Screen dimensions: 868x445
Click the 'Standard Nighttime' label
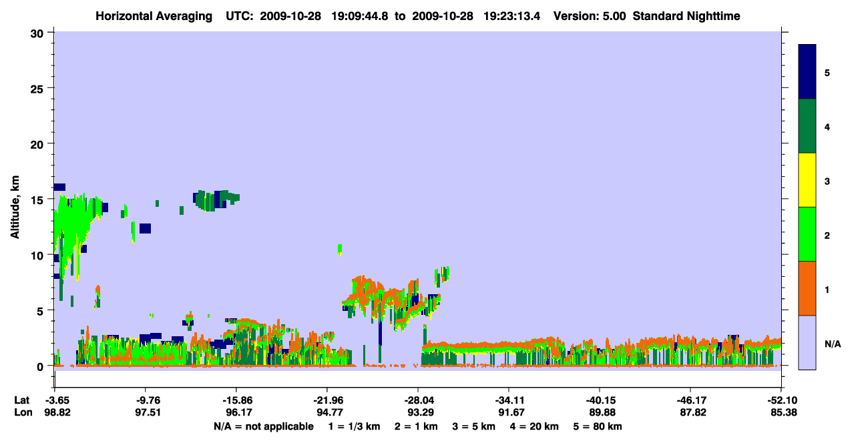click(x=686, y=16)
